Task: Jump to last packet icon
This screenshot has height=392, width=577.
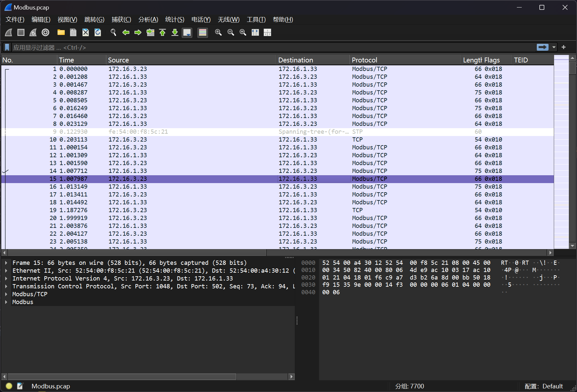Action: click(175, 32)
